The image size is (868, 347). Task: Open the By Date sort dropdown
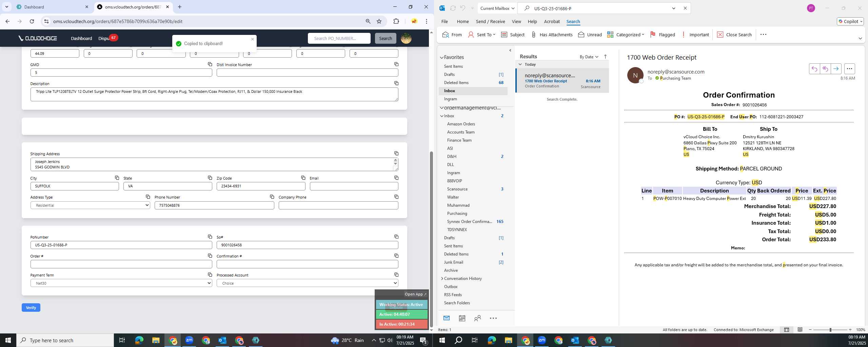tap(589, 57)
